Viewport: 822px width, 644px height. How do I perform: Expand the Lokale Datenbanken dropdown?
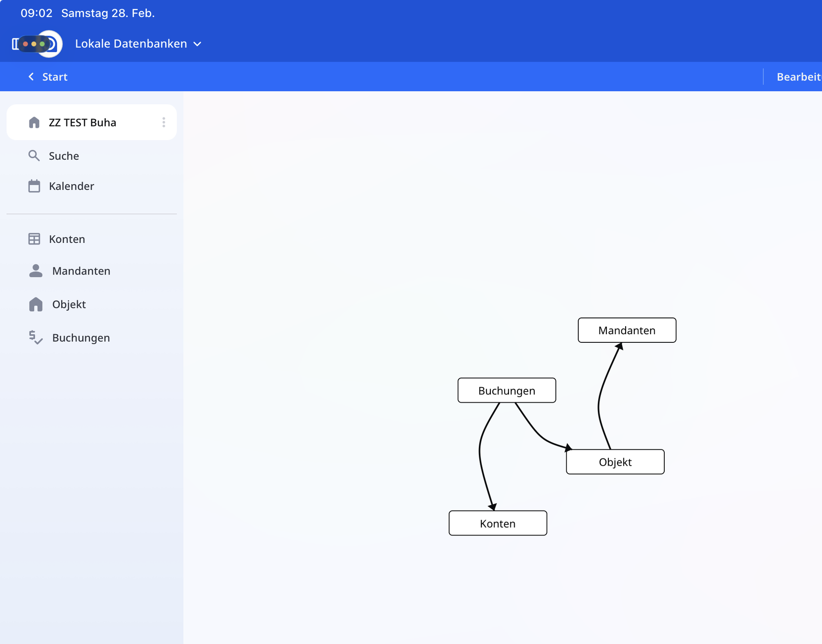pos(131,44)
